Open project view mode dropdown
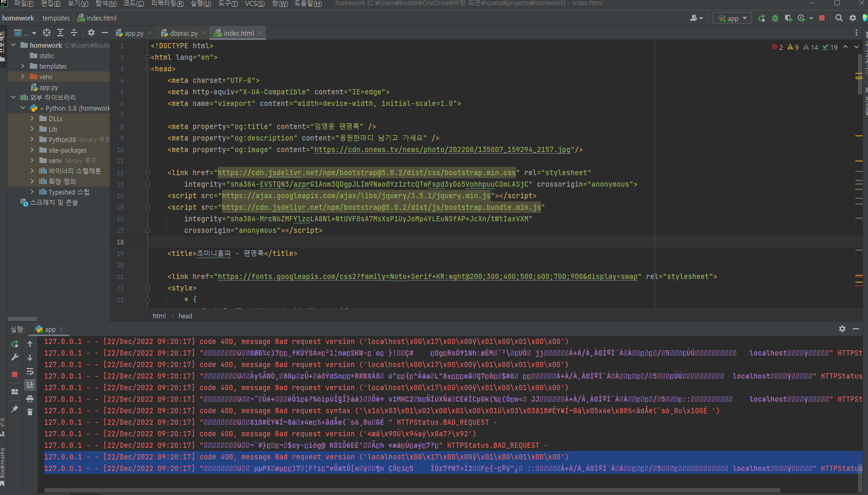868x495 pixels. point(25,33)
